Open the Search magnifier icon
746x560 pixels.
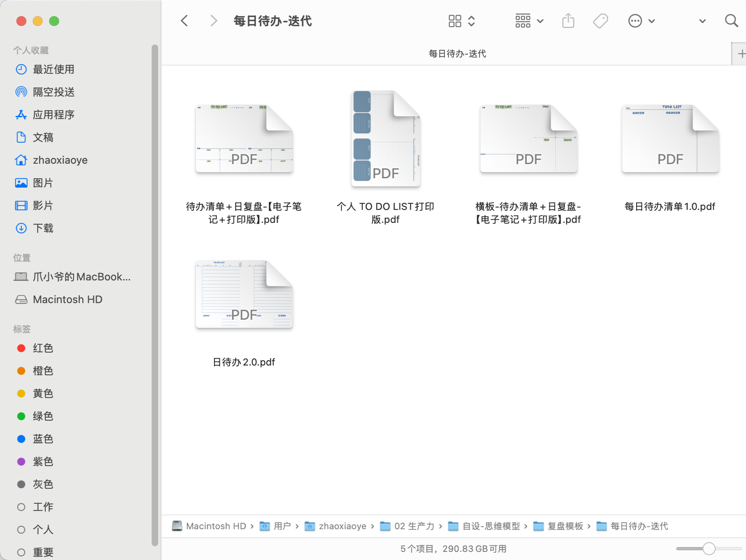point(731,21)
